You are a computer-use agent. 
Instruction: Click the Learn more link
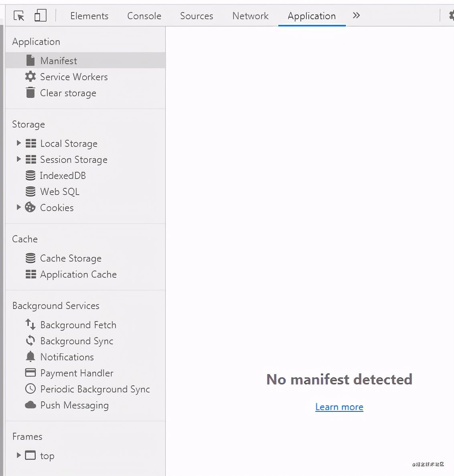click(x=339, y=407)
